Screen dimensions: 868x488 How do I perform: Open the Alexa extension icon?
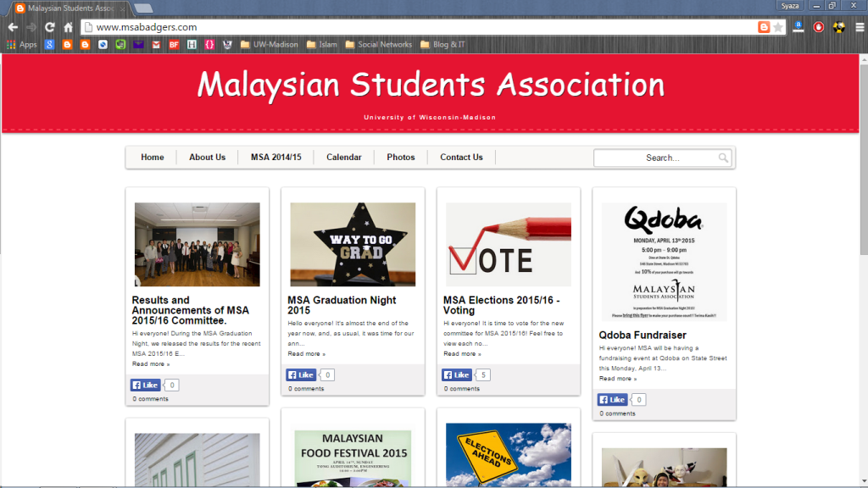click(798, 27)
